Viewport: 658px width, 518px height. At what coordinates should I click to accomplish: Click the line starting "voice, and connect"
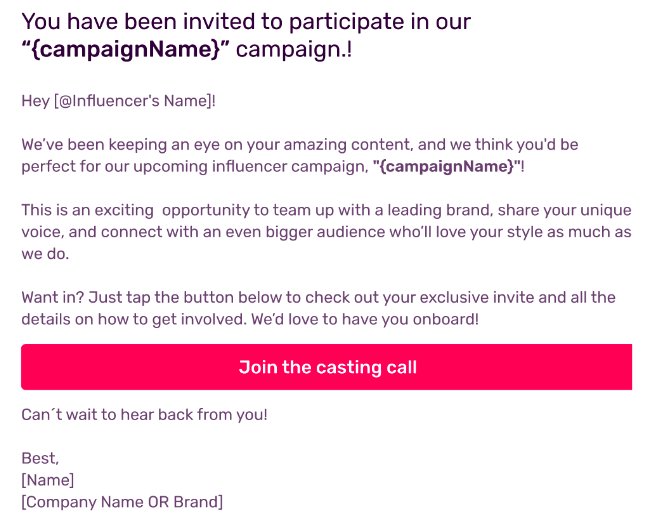[326, 232]
